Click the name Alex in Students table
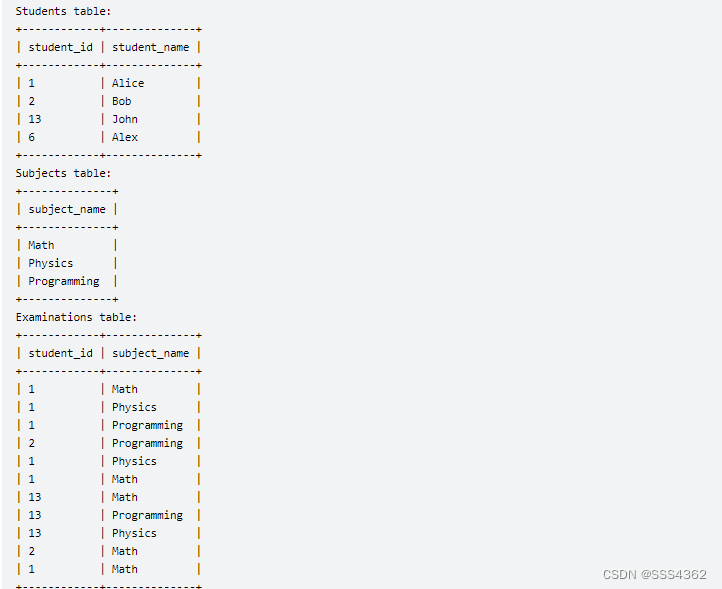Viewport: 722px width, 589px height. click(125, 137)
